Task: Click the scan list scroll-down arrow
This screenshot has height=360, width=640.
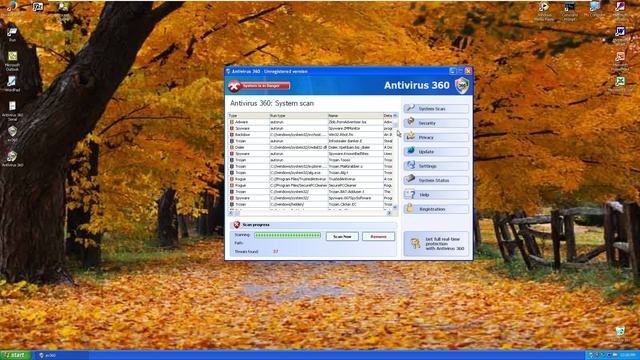Action: 395,207
